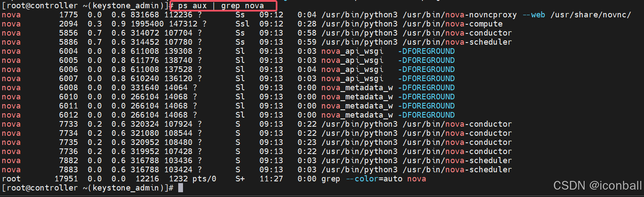Click CPU time '0:59' of nova-scheduler
The width and height of the screenshot is (644, 197).
307,42
